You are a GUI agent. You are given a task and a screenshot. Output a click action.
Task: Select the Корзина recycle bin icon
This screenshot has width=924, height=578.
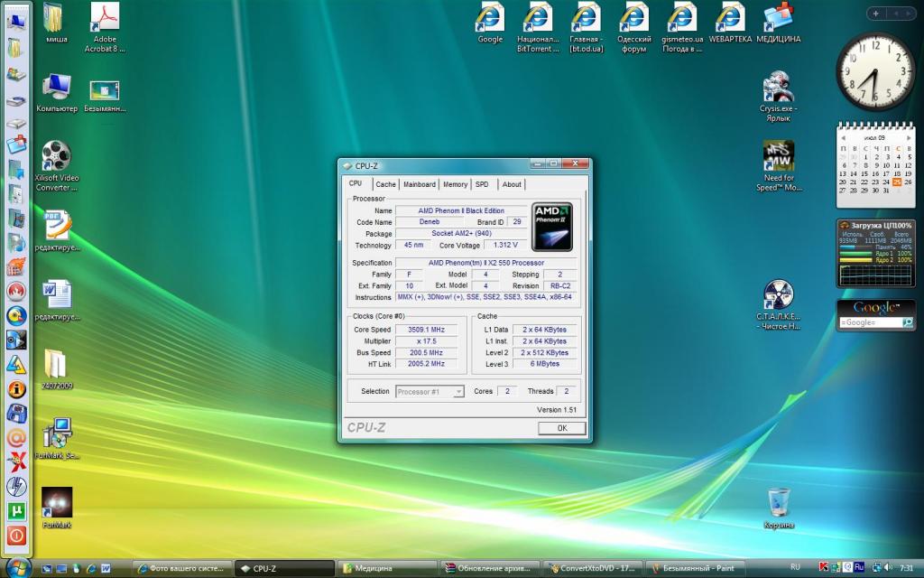(x=779, y=508)
